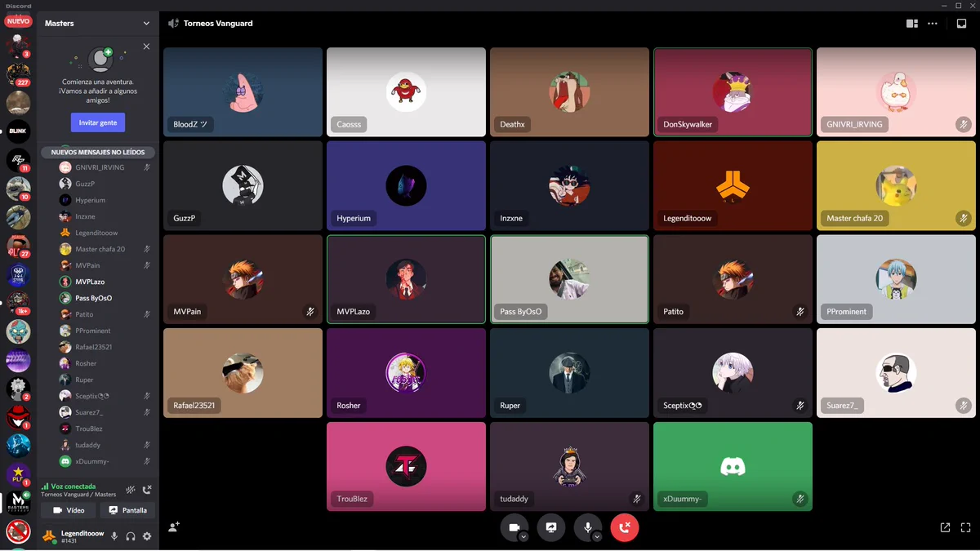Toggle noise suppression next to Voz conectada
The image size is (980, 551).
click(131, 490)
